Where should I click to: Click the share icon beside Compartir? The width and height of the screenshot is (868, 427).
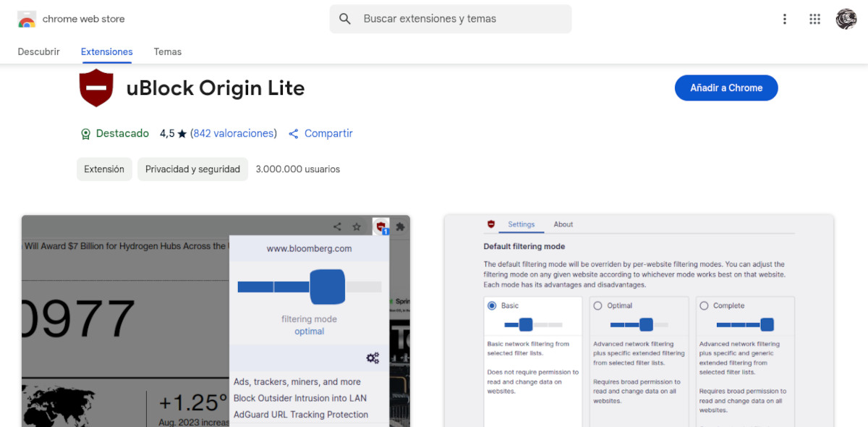[x=294, y=134]
